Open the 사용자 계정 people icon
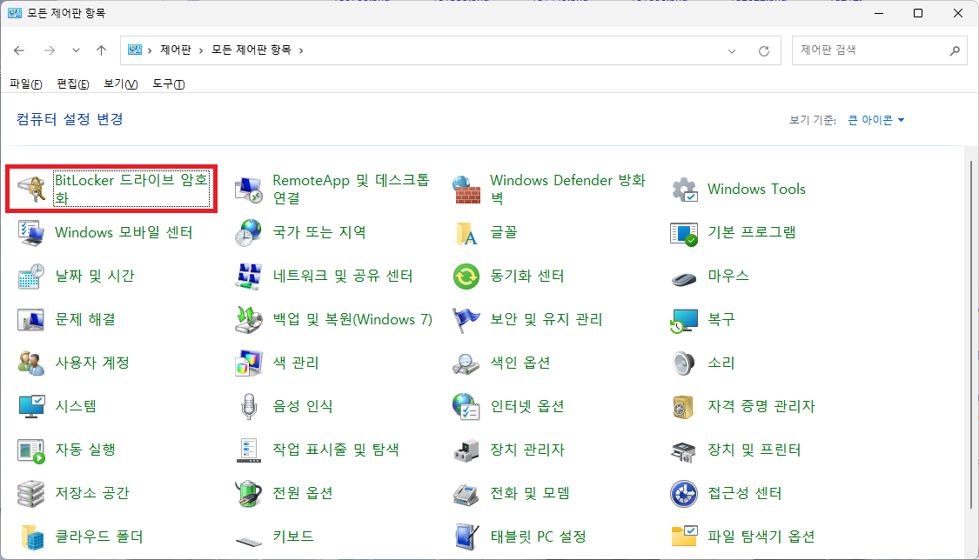This screenshot has height=560, width=979. coord(31,363)
